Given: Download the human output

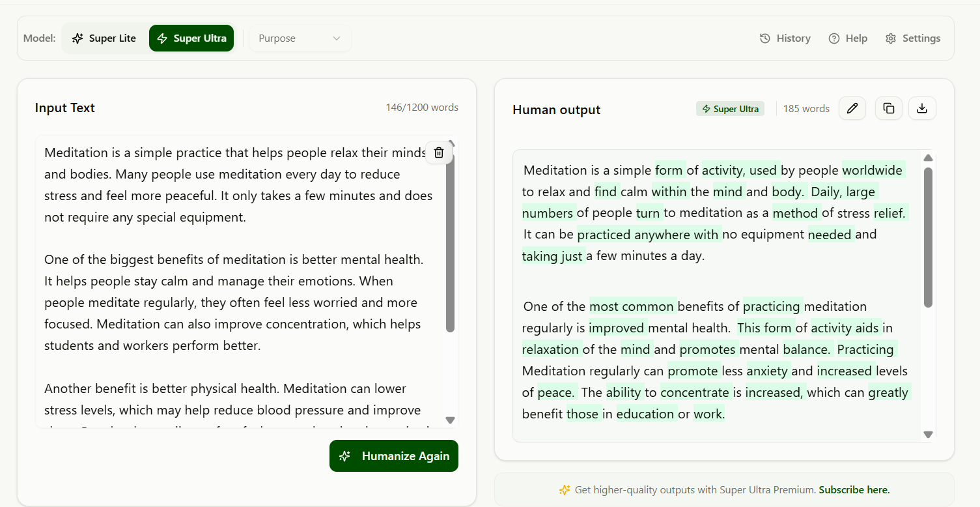Looking at the screenshot, I should tap(921, 108).
